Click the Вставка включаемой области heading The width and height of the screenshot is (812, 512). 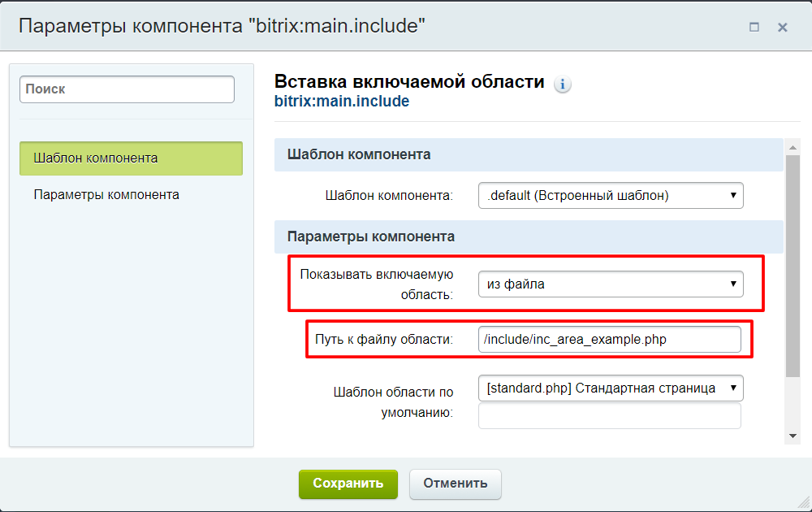pyautogui.click(x=409, y=82)
